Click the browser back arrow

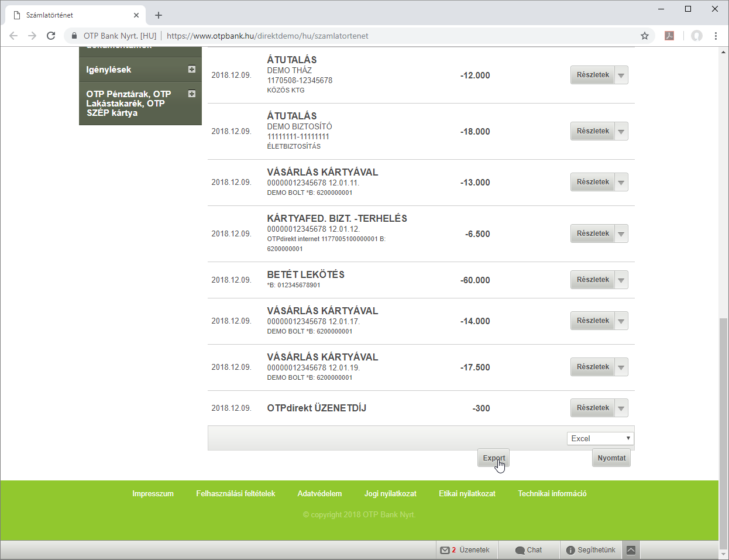click(13, 36)
